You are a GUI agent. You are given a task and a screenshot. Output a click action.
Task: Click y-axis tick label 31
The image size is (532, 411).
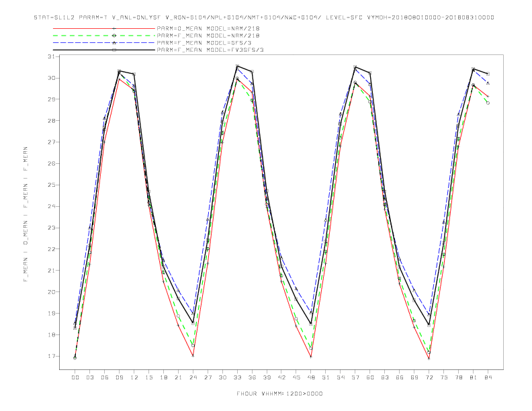[x=51, y=56]
